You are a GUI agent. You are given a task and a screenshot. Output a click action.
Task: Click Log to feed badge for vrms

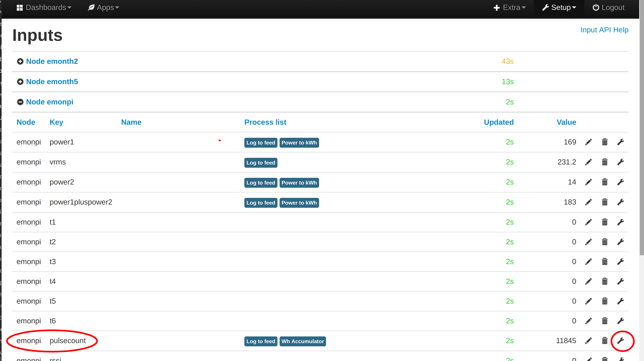click(261, 163)
